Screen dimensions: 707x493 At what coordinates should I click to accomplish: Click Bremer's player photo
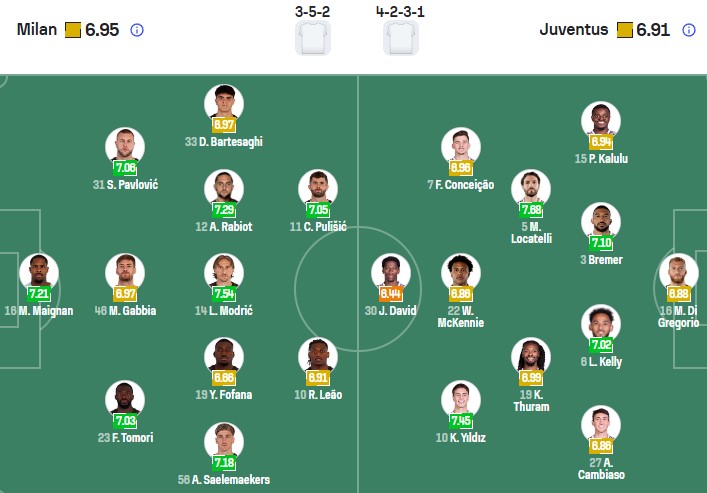point(601,221)
